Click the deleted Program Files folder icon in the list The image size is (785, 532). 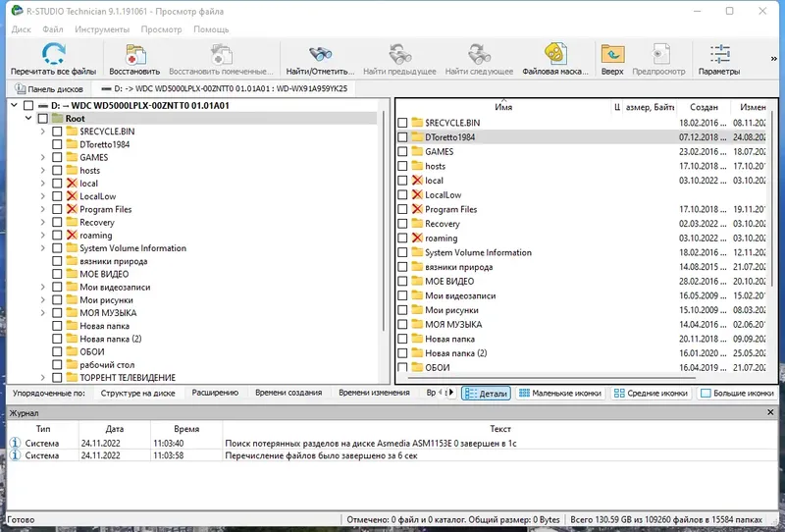point(417,209)
